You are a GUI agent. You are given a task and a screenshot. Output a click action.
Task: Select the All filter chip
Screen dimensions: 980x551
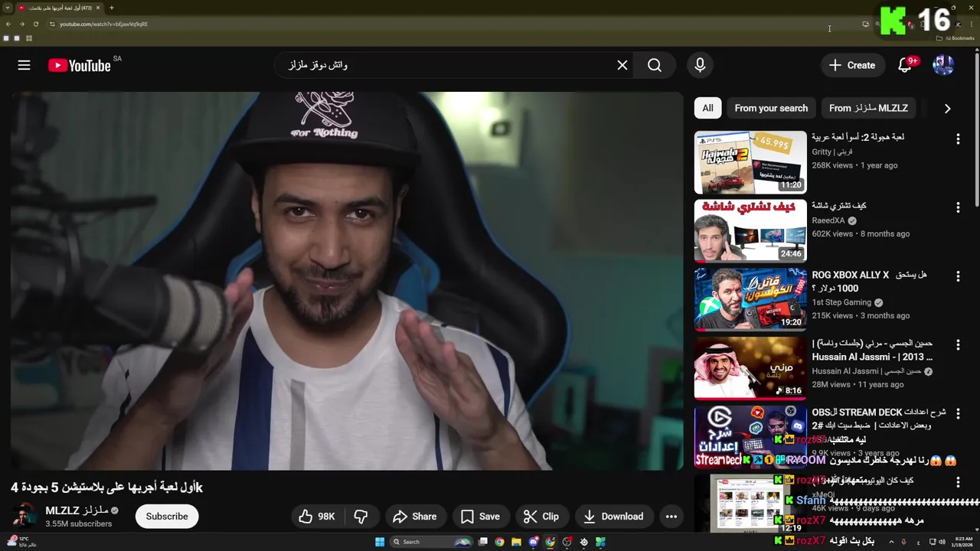(707, 109)
